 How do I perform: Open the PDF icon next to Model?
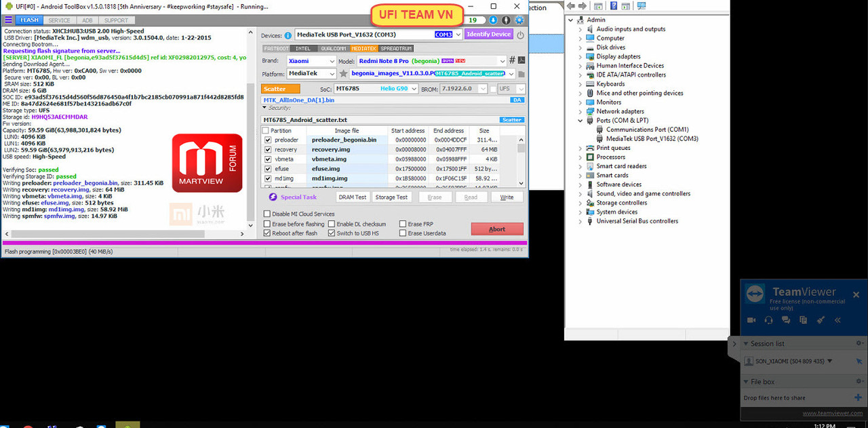[521, 61]
